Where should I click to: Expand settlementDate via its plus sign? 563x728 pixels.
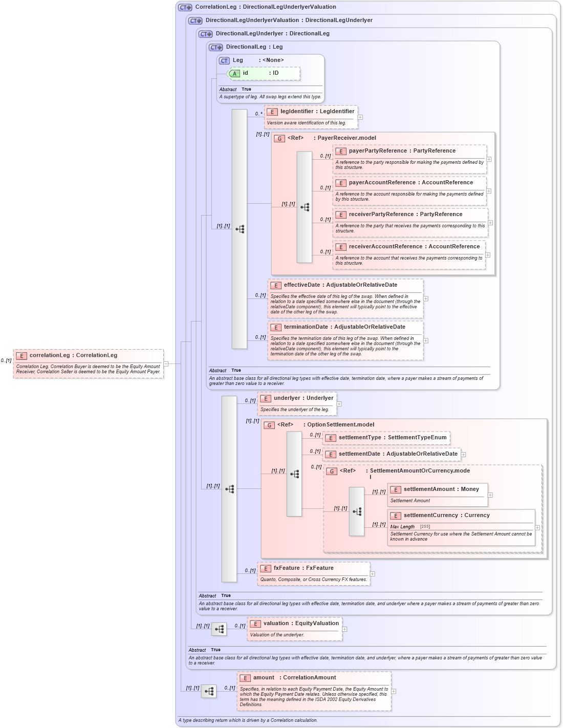coord(463,454)
